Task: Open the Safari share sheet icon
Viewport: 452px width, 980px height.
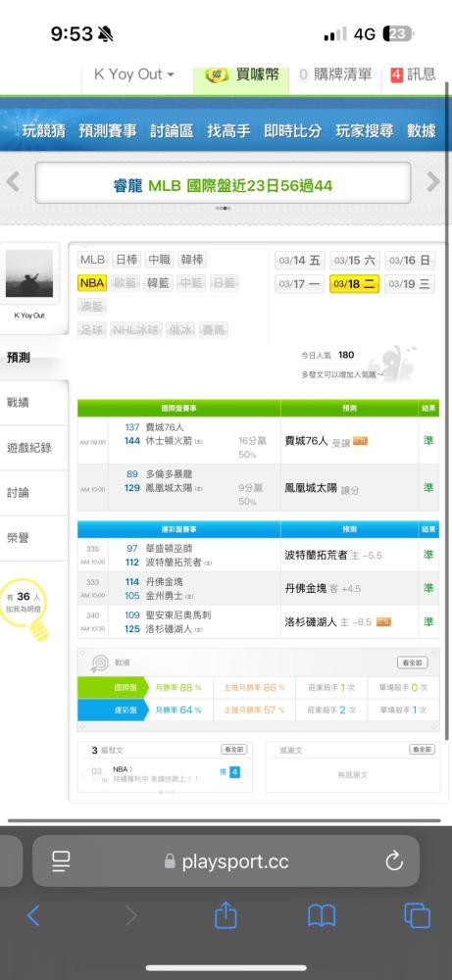Action: click(x=226, y=915)
